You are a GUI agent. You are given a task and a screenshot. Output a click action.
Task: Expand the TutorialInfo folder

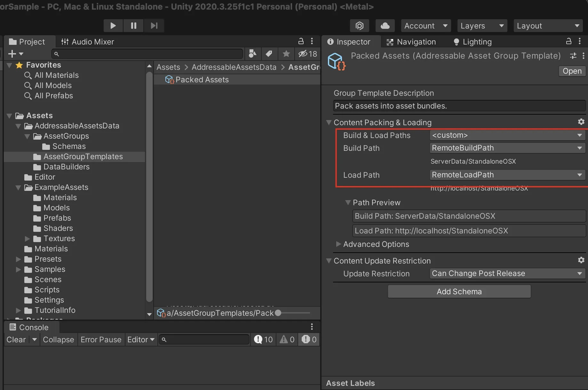click(18, 310)
